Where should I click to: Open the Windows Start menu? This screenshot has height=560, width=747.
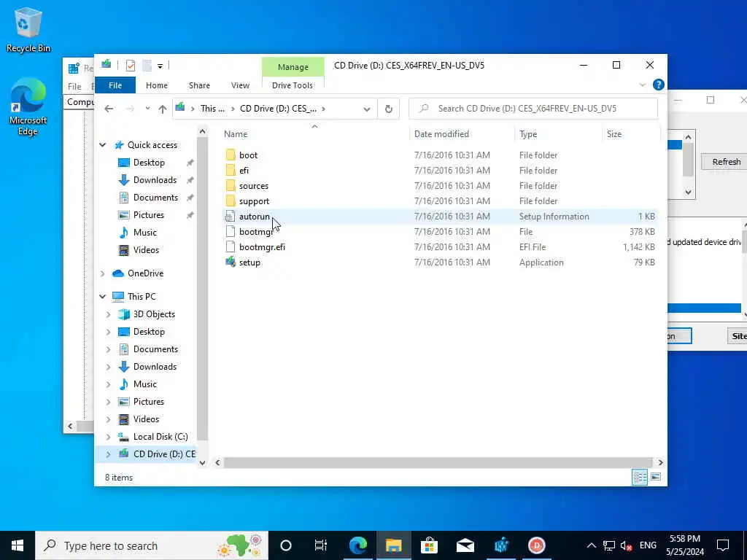coord(18,545)
